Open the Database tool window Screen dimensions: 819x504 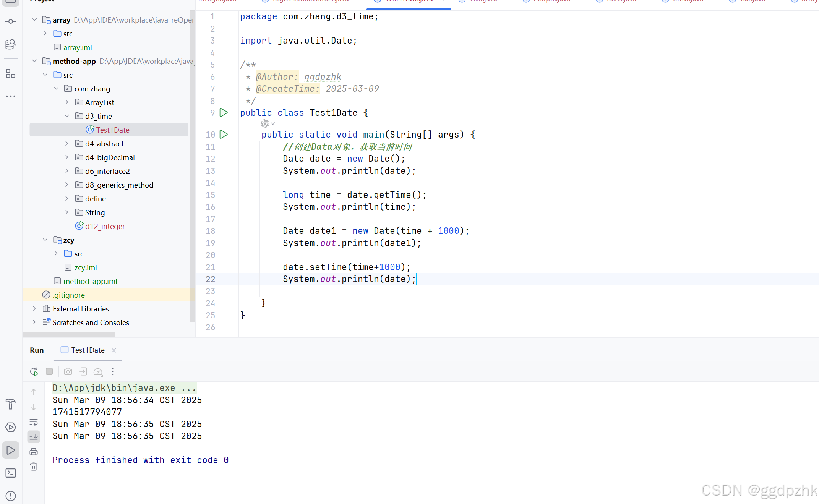(10, 44)
